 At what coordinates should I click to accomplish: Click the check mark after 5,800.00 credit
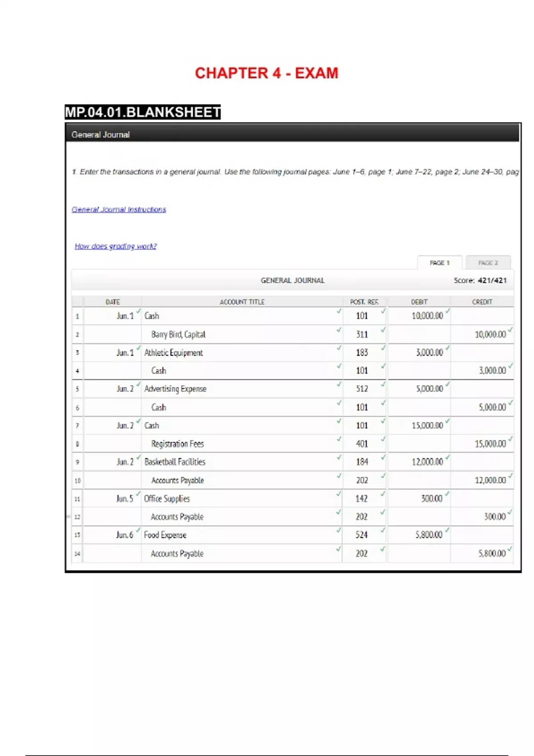coord(510,549)
